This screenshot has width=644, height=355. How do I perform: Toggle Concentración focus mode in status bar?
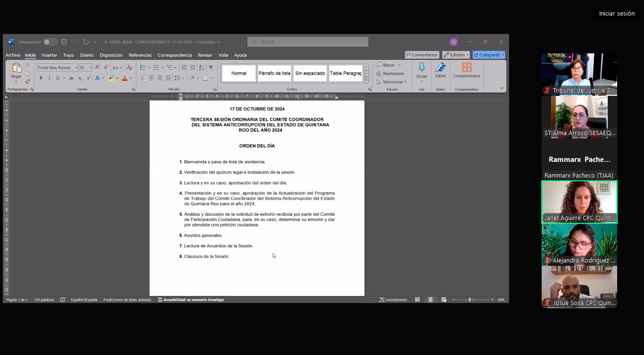(393, 300)
